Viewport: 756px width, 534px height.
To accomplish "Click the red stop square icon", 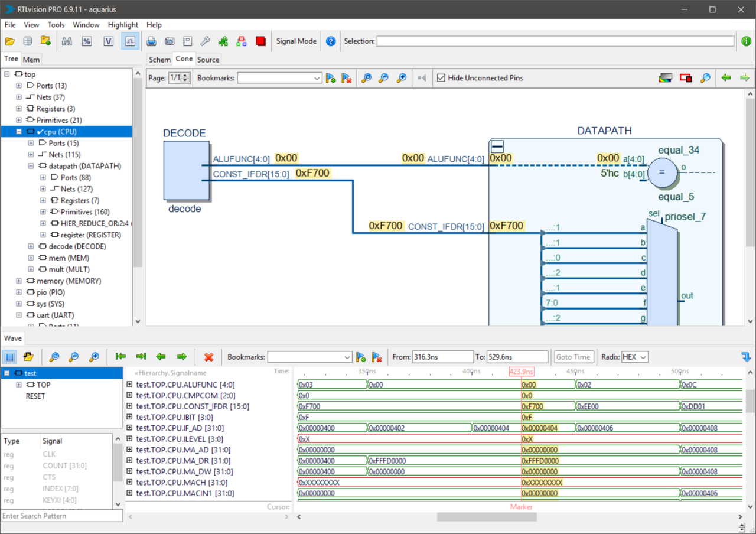I will pos(260,41).
